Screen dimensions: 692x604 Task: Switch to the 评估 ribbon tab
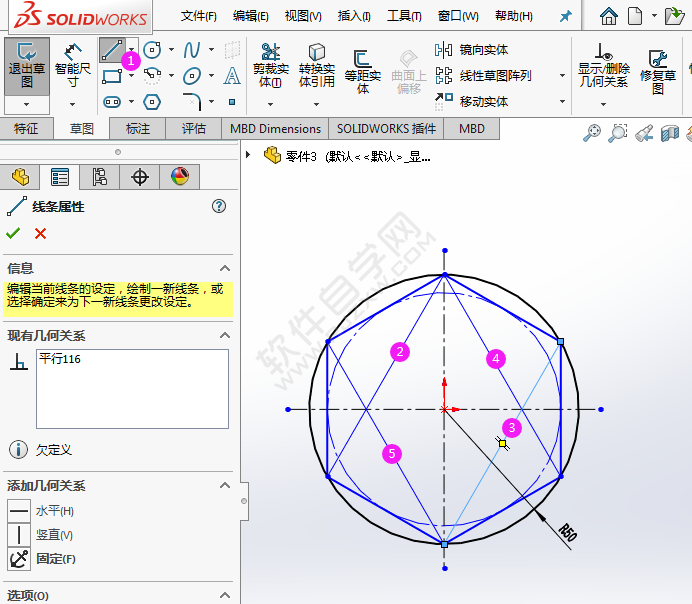point(194,128)
